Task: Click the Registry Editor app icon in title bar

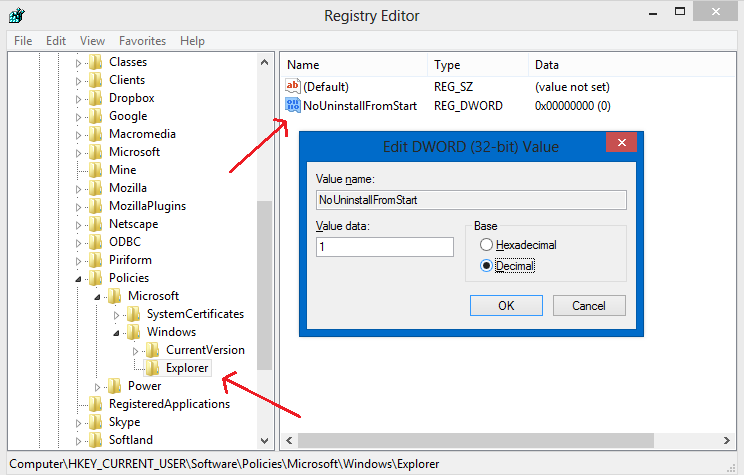Action: point(17,15)
